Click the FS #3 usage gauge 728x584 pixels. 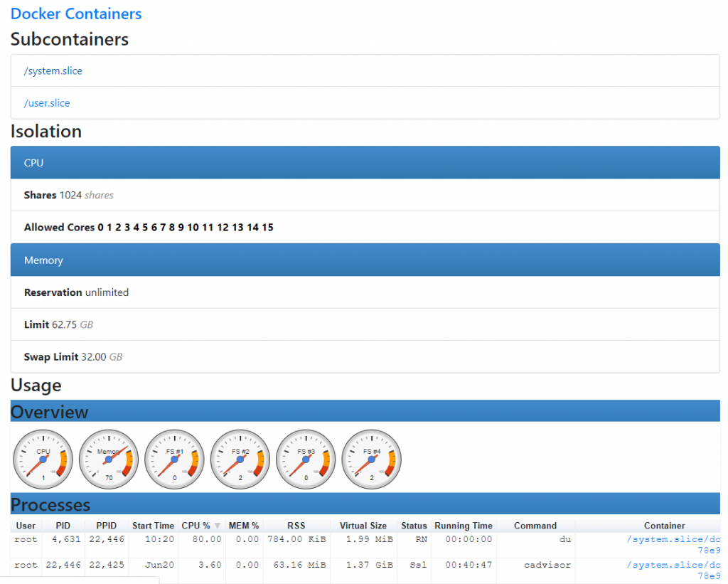(x=306, y=459)
